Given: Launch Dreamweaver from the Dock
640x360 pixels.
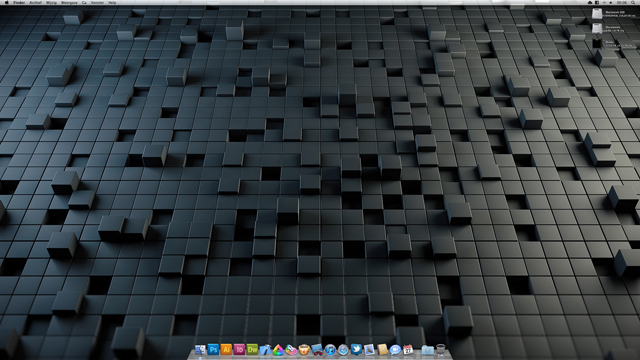Looking at the screenshot, I should pos(252,349).
